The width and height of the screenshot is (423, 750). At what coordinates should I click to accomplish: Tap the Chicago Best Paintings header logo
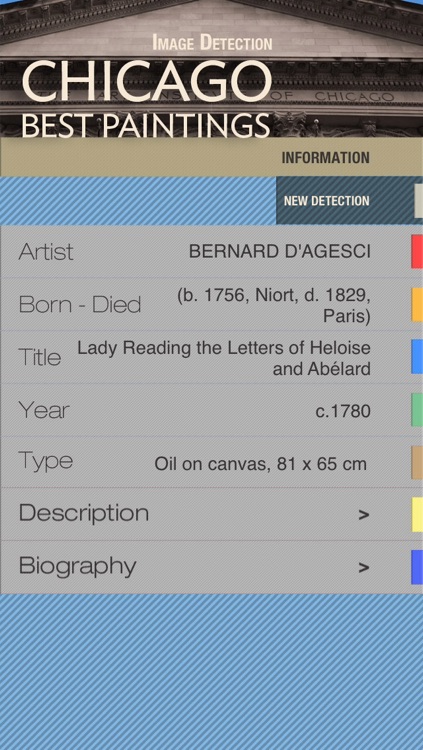pyautogui.click(x=146, y=99)
